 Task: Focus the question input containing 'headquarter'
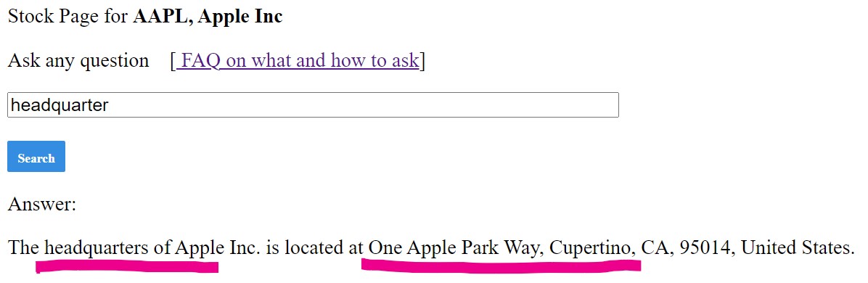[x=313, y=104]
